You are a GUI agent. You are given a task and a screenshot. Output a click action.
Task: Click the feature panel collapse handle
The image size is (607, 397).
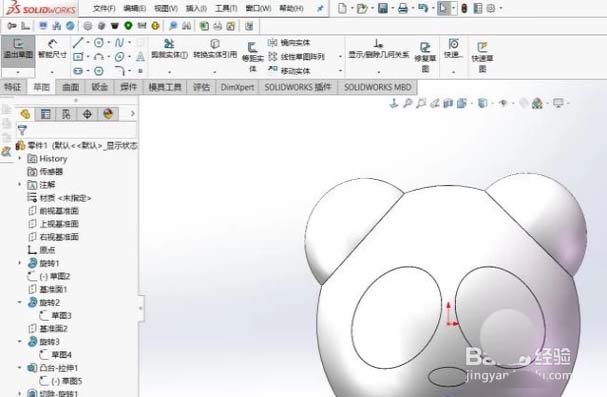[x=141, y=308]
